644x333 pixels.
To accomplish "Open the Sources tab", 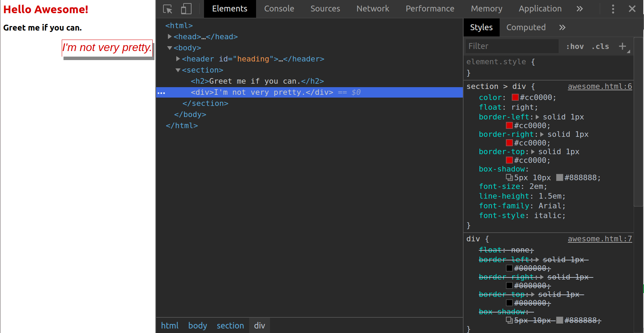I will 325,9.
